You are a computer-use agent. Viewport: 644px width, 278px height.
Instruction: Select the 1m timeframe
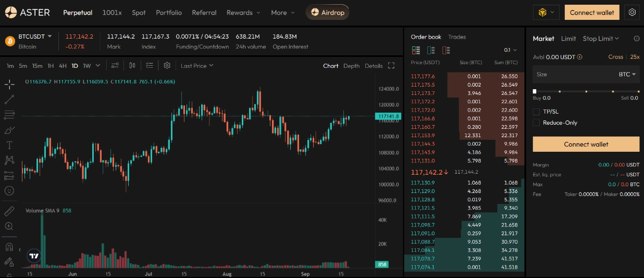(10, 66)
